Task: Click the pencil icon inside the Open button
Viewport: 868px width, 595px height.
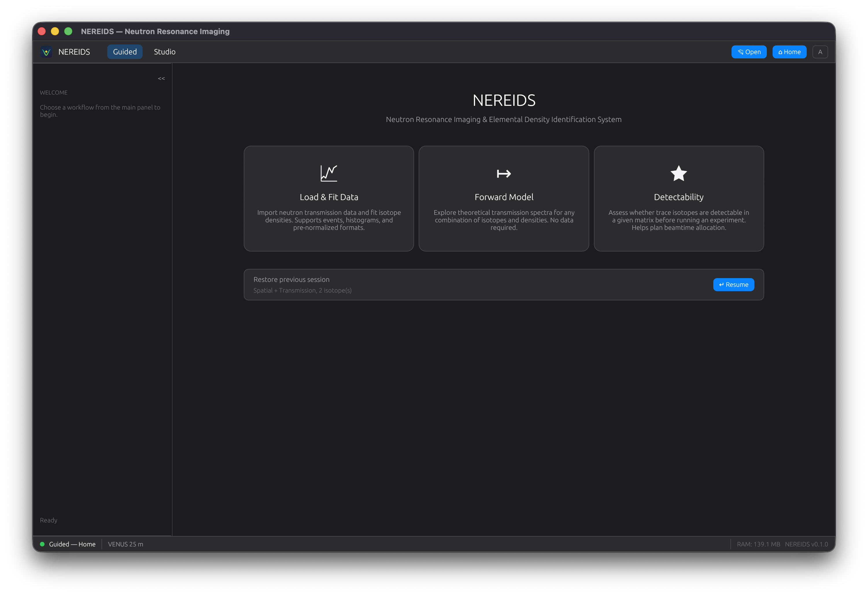Action: click(740, 51)
